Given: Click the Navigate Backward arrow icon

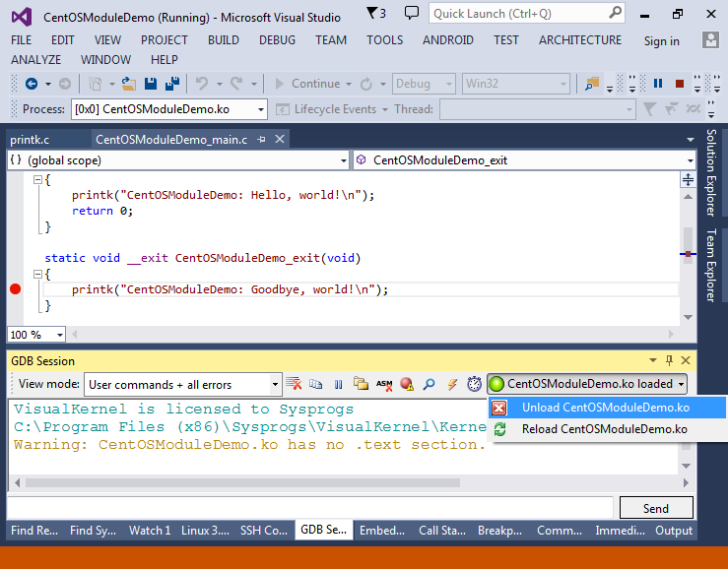Looking at the screenshot, I should click(32, 84).
